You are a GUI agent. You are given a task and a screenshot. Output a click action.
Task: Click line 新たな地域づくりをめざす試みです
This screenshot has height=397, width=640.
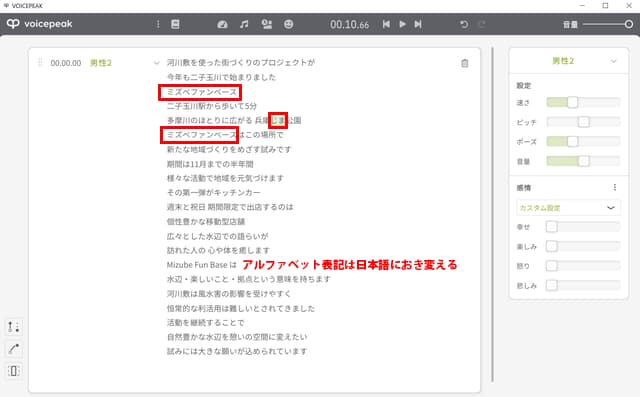coord(229,149)
